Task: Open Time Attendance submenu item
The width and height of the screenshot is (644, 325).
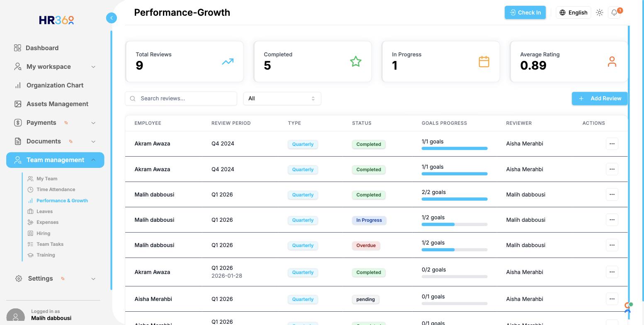Action: click(56, 189)
